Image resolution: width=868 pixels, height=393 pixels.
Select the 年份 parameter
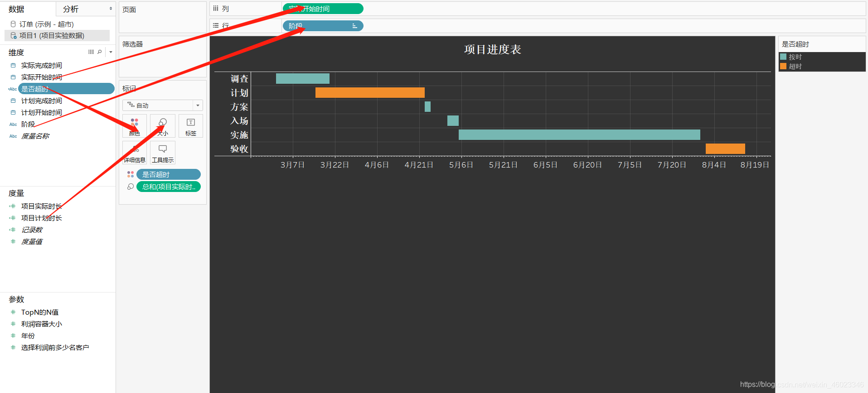tap(28, 336)
